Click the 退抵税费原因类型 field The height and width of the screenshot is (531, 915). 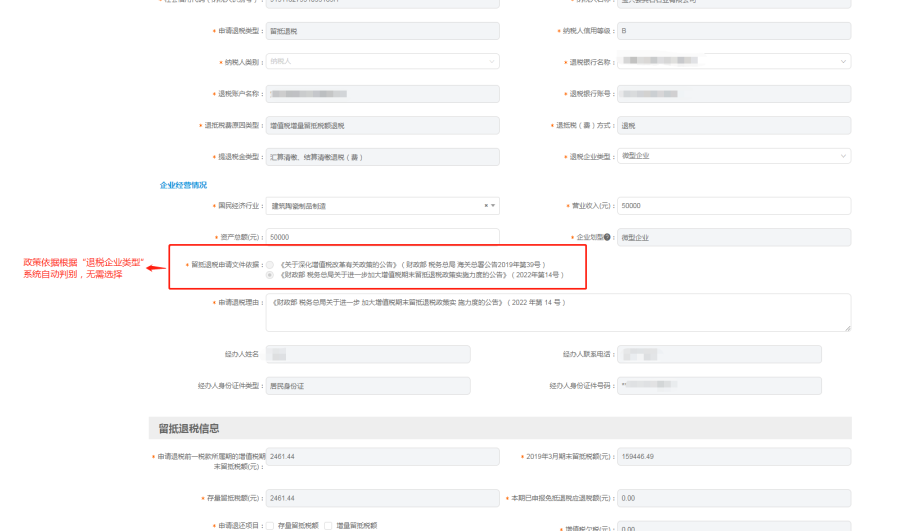point(382,125)
